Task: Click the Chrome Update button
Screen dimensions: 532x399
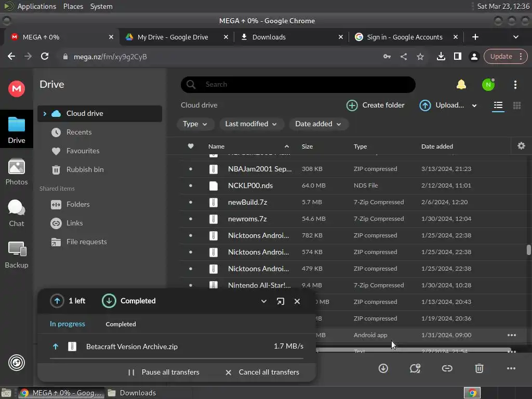Action: tap(505, 57)
